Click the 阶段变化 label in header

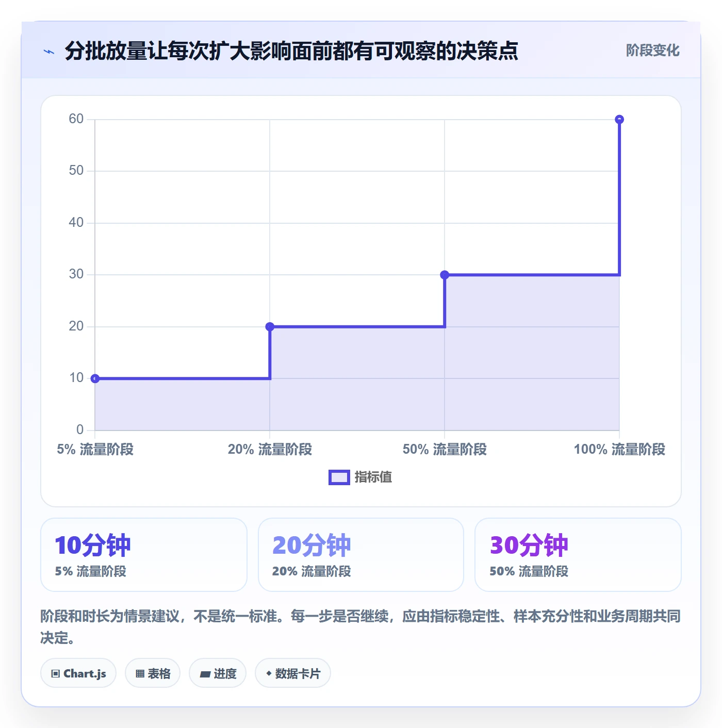652,51
